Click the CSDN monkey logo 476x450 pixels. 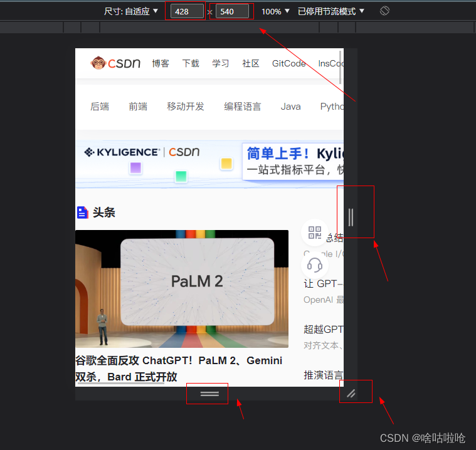point(115,63)
